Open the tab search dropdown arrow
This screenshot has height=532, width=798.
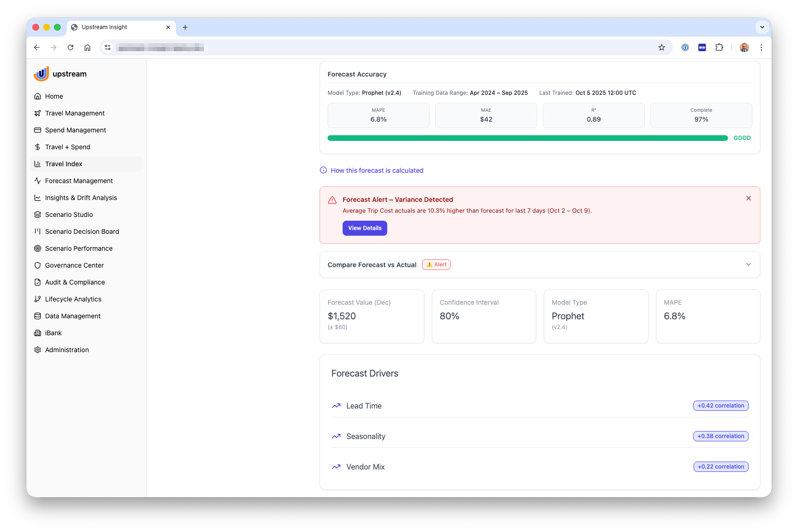tap(762, 27)
